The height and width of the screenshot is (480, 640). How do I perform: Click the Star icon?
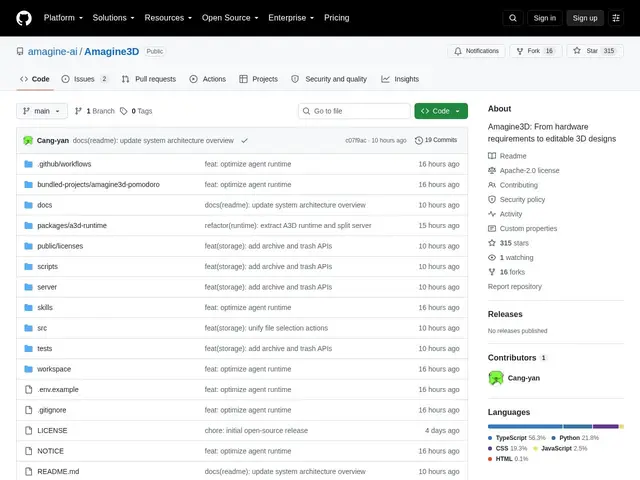[577, 51]
